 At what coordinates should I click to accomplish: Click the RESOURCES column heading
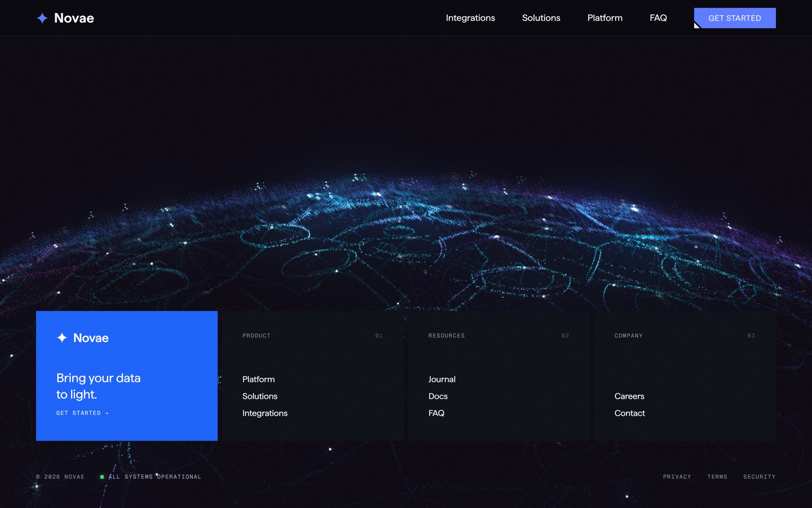[447, 336]
